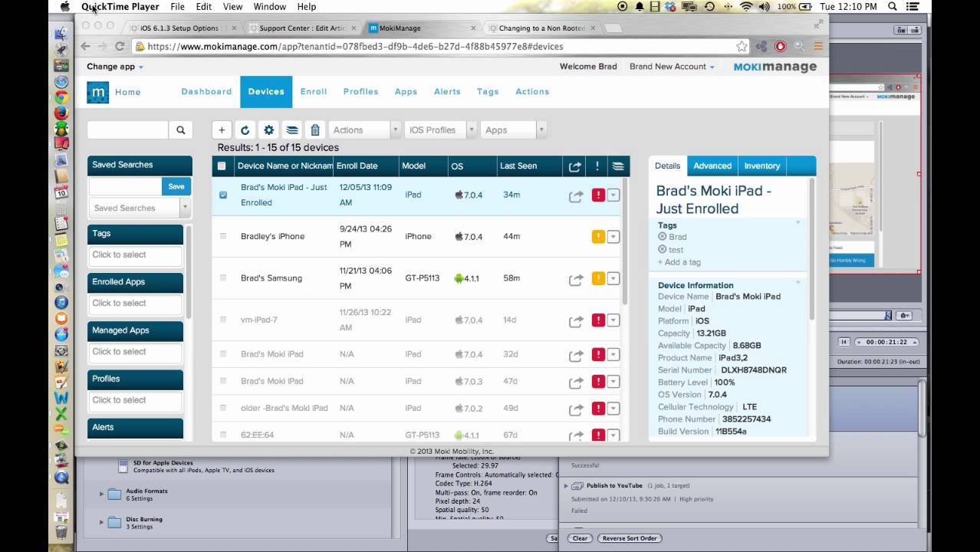Click the alert column header icon
The height and width of the screenshot is (552, 980).
(x=597, y=166)
